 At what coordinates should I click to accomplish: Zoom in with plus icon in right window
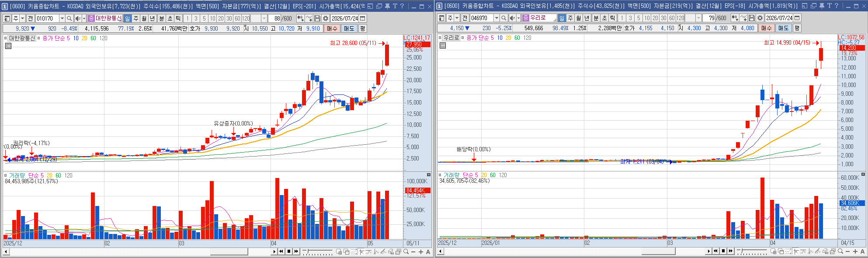[855, 251]
